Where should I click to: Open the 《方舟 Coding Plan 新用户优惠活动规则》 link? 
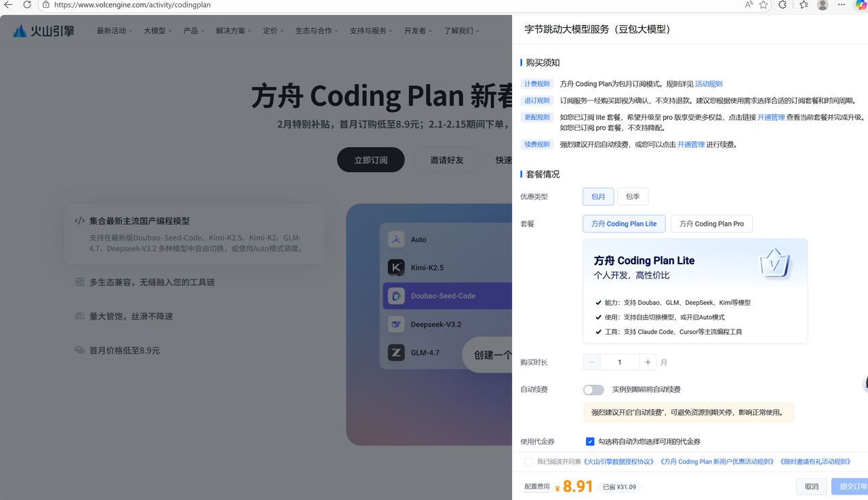pos(717,462)
